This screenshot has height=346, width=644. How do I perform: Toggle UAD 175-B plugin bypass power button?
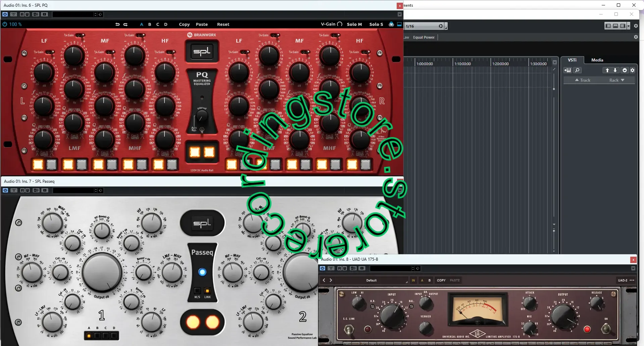pos(323,268)
